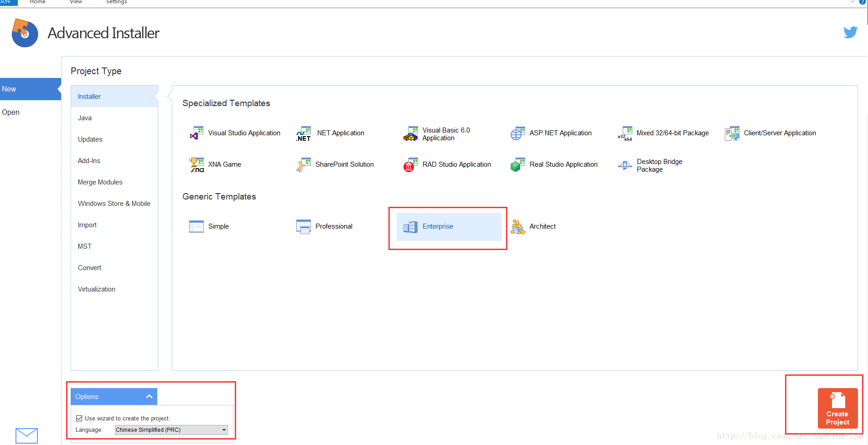868x445 pixels.
Task: Click the mail envelope icon
Action: point(26,435)
